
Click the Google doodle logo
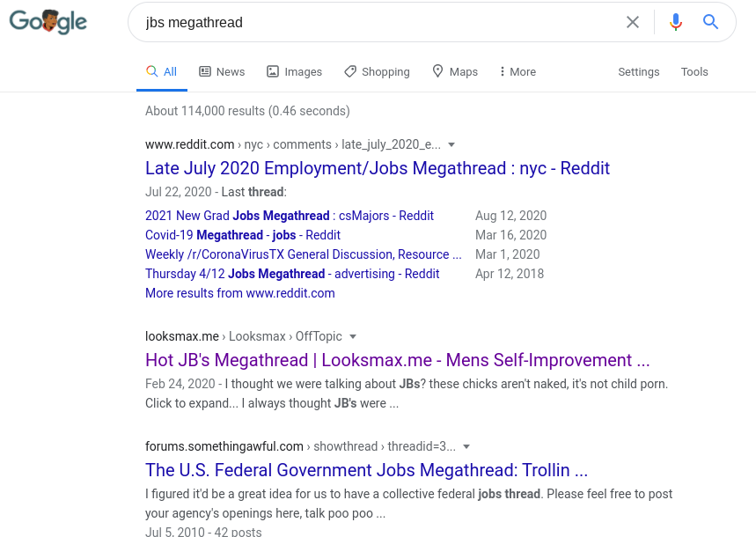[x=48, y=22]
